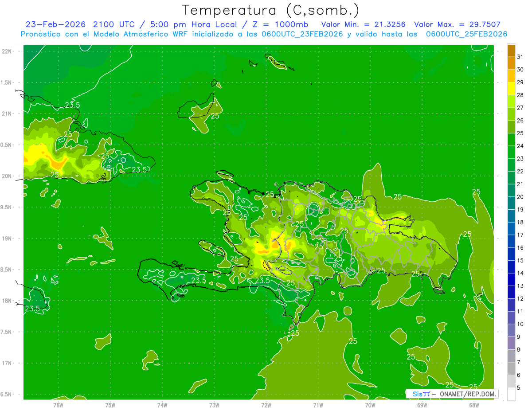Viewport: 532px width, 411px height.
Task: Select the '21N' latitude axis label
Action: coord(6,114)
